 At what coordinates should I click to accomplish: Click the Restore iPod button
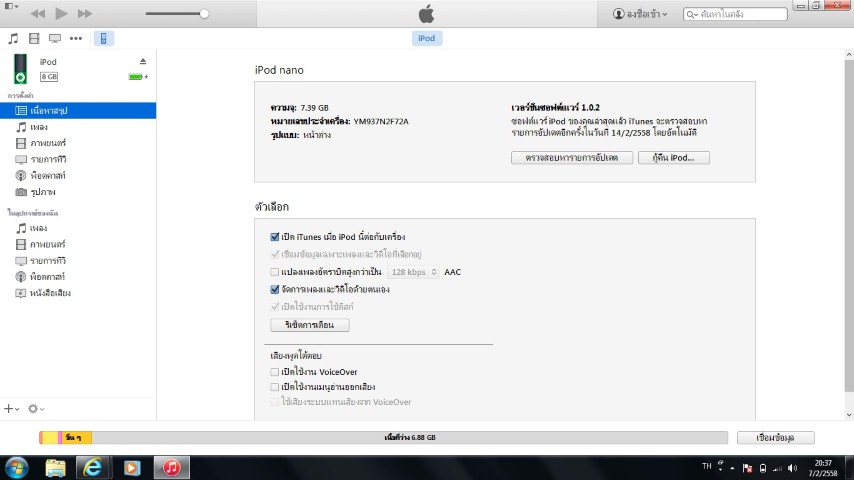tap(673, 158)
